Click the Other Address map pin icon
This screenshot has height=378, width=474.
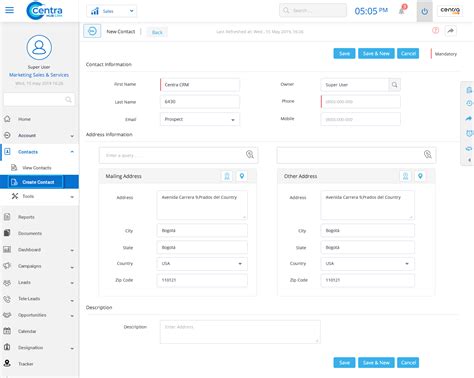pyautogui.click(x=420, y=176)
